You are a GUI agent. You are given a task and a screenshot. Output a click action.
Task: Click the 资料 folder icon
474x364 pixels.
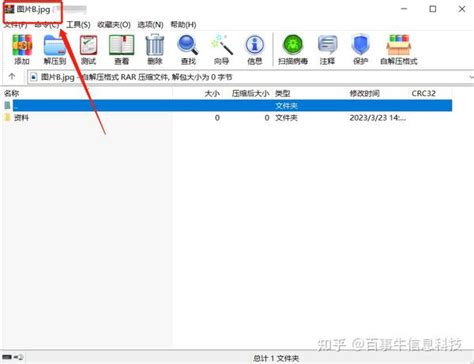[7, 117]
